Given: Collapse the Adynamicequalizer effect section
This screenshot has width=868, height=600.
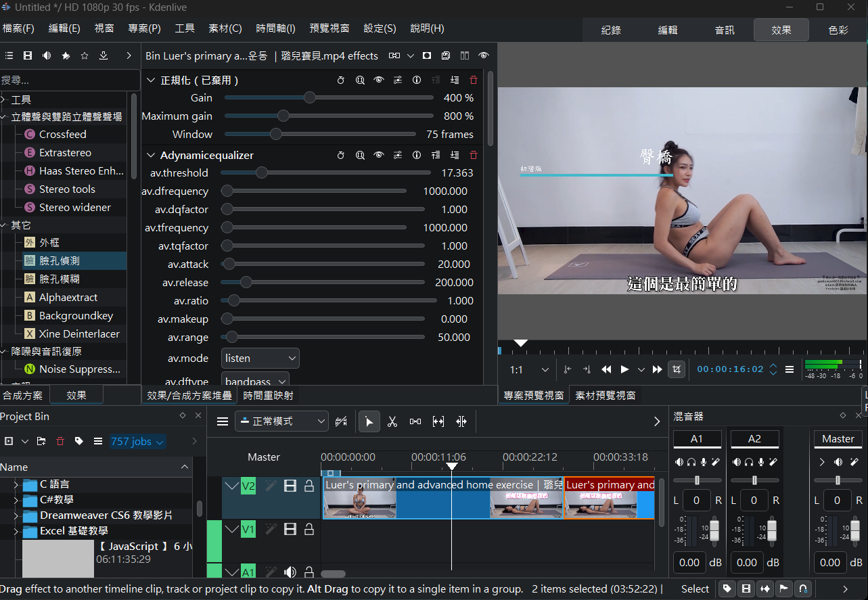Looking at the screenshot, I should click(151, 155).
